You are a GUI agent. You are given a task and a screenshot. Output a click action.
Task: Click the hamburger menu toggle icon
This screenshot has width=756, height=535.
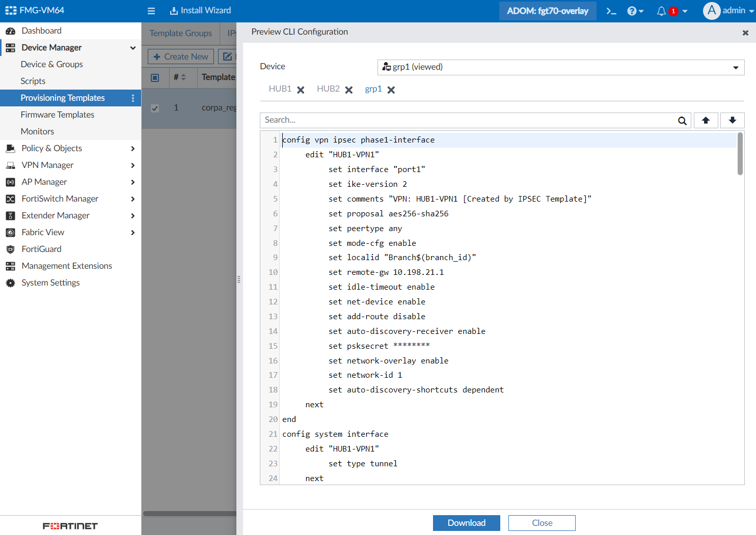151,11
